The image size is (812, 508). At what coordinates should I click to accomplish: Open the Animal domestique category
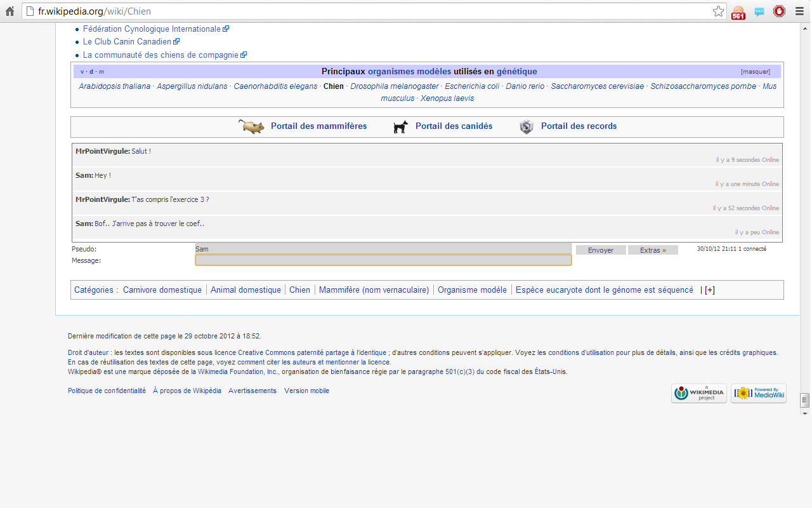coord(246,290)
